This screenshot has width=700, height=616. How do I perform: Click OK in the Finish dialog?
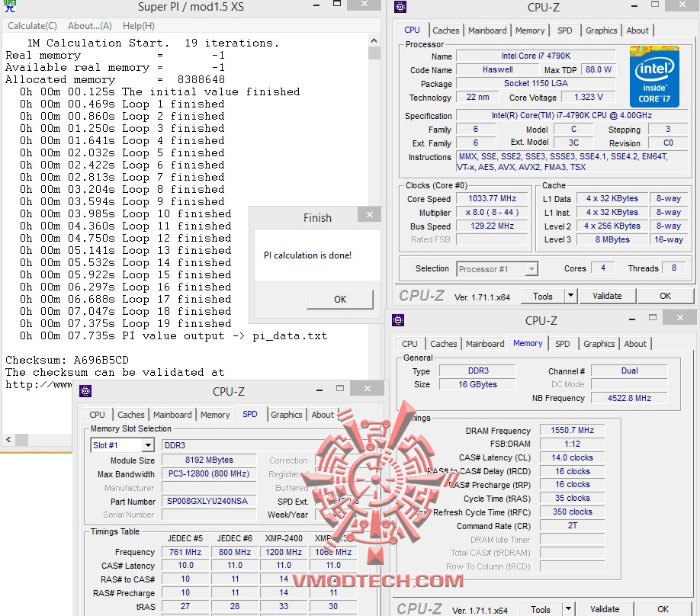coord(340,299)
